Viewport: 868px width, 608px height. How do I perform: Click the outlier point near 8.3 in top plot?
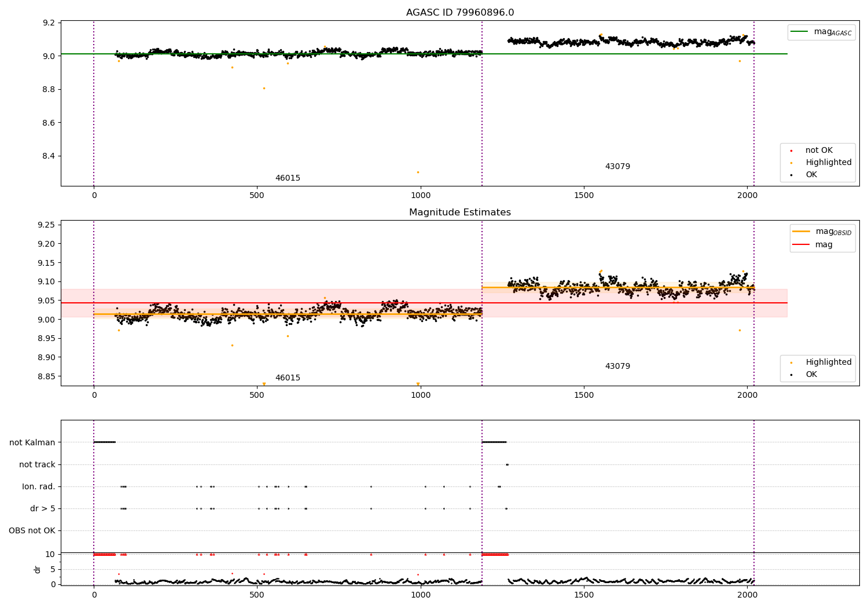418,172
